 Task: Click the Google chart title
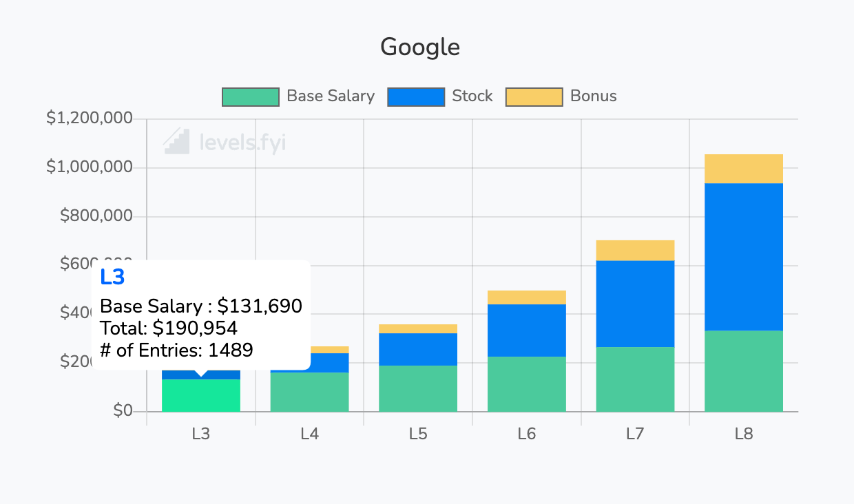(420, 47)
